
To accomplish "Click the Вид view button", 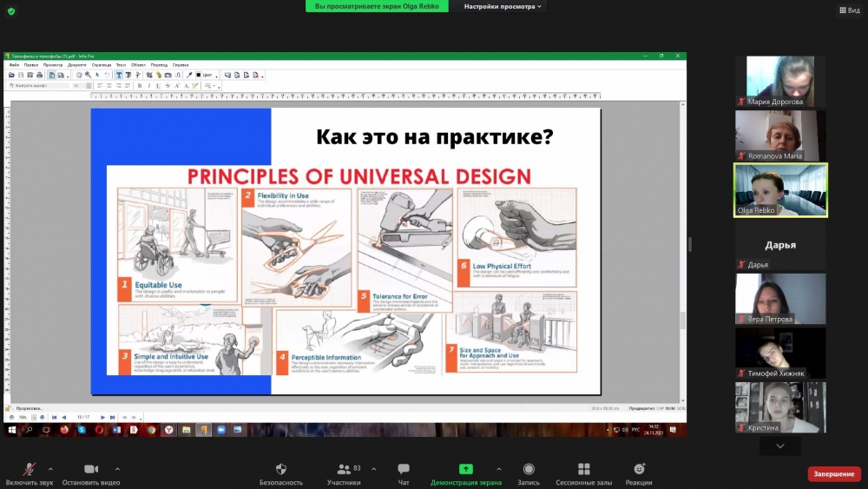I will point(848,10).
